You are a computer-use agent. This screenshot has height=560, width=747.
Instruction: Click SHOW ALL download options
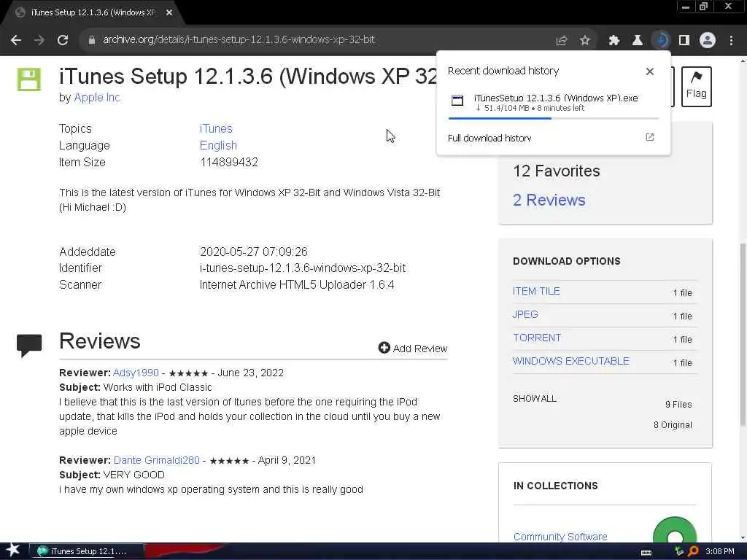[535, 399]
